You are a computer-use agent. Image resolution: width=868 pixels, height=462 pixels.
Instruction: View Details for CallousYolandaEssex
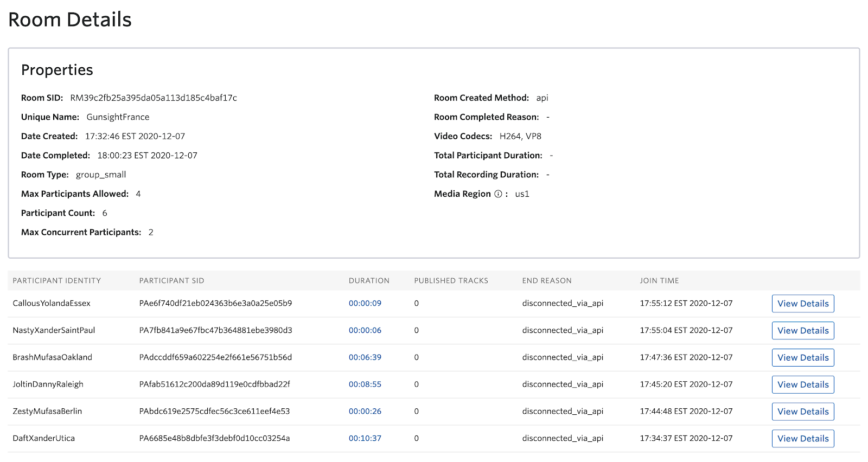(x=803, y=304)
